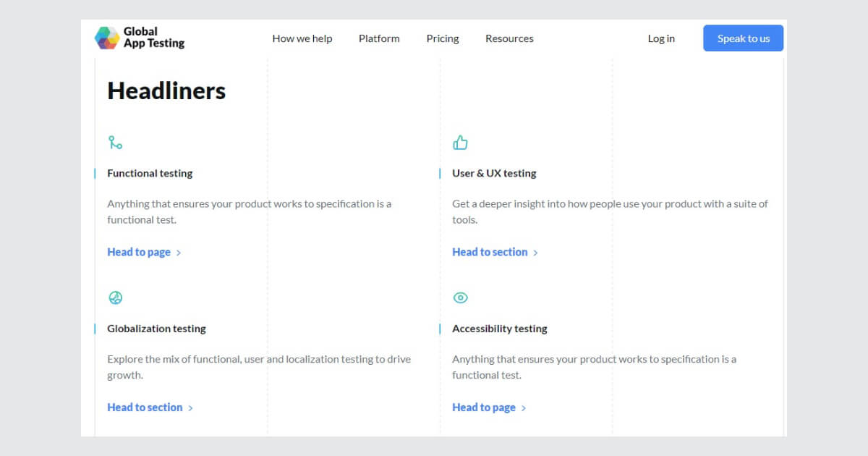Viewport: 868px width, 456px height.
Task: Click the globe icon above Globalization testing
Action: (115, 297)
